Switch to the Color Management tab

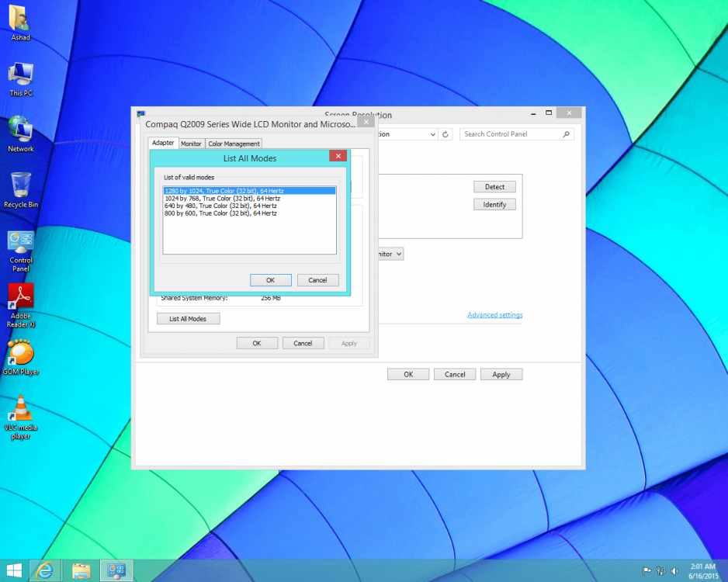234,144
